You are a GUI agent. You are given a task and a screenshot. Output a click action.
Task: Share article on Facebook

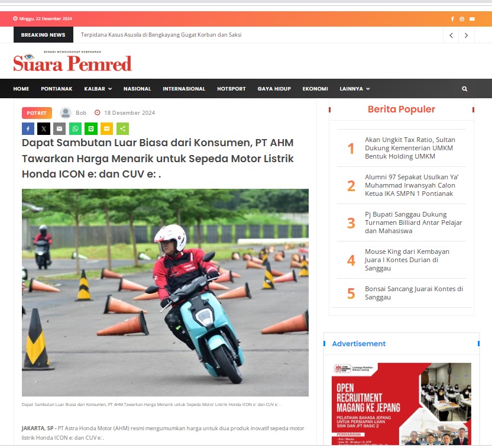(x=28, y=128)
